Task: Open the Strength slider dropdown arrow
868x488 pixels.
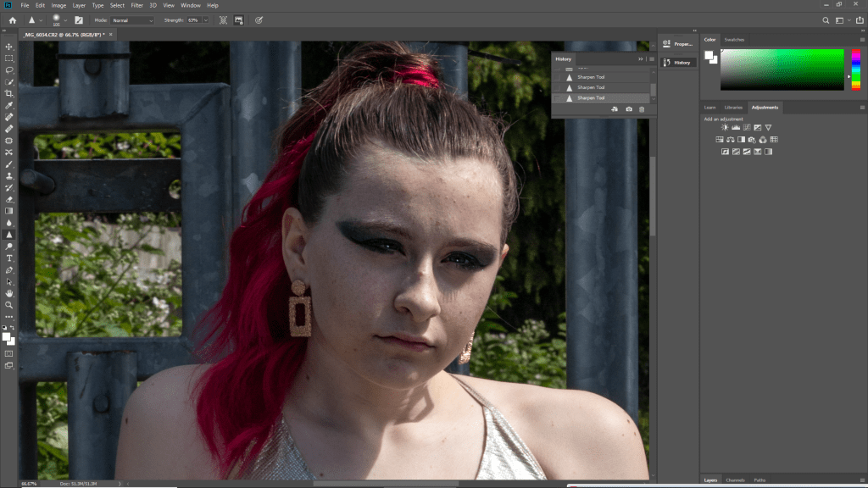Action: [x=205, y=19]
